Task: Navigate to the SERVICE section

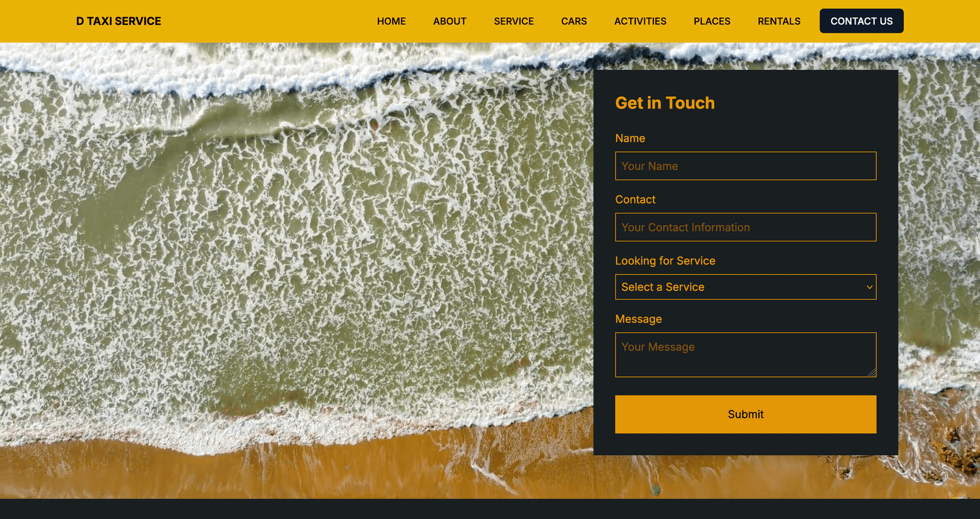Action: (x=513, y=21)
